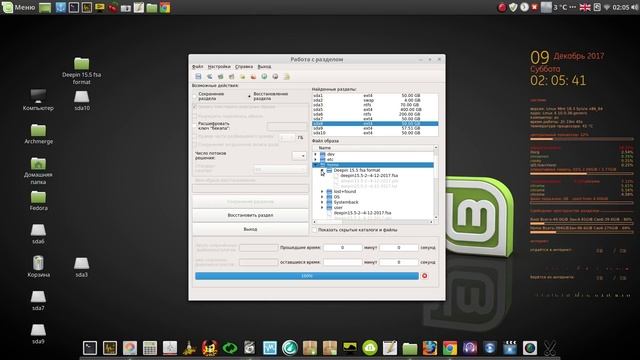Click the fifth yellow toolbar icon
640x360 pixels.
click(242, 76)
